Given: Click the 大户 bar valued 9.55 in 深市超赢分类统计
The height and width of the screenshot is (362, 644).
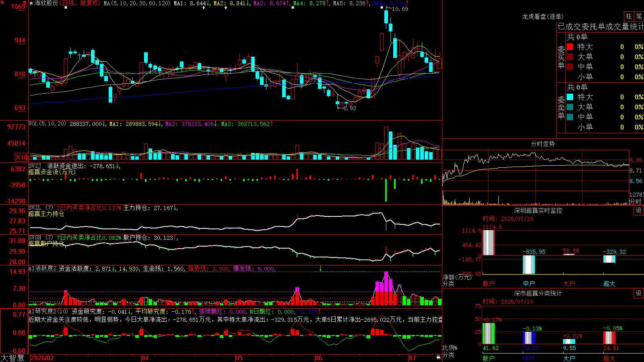Looking at the screenshot, I should 569,342.
